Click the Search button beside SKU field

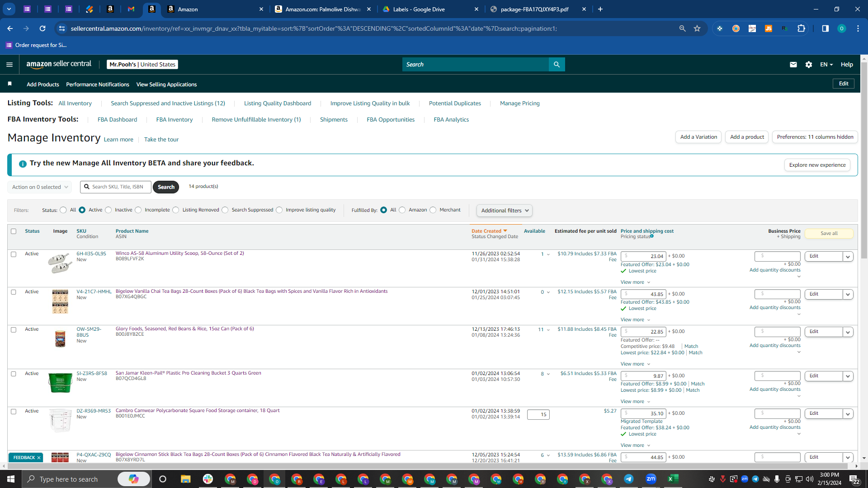tap(166, 187)
